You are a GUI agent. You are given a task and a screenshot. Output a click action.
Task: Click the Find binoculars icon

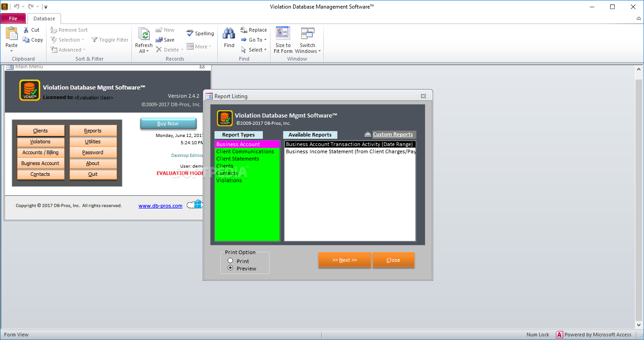coord(229,34)
